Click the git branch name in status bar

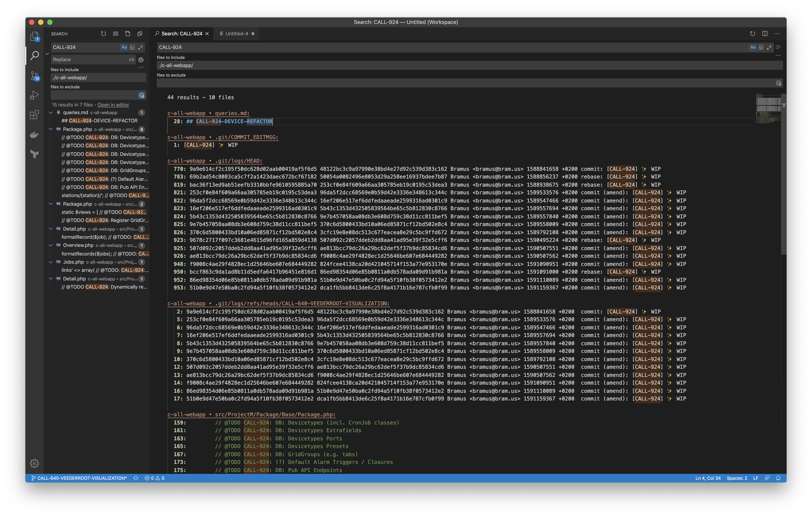coord(79,478)
